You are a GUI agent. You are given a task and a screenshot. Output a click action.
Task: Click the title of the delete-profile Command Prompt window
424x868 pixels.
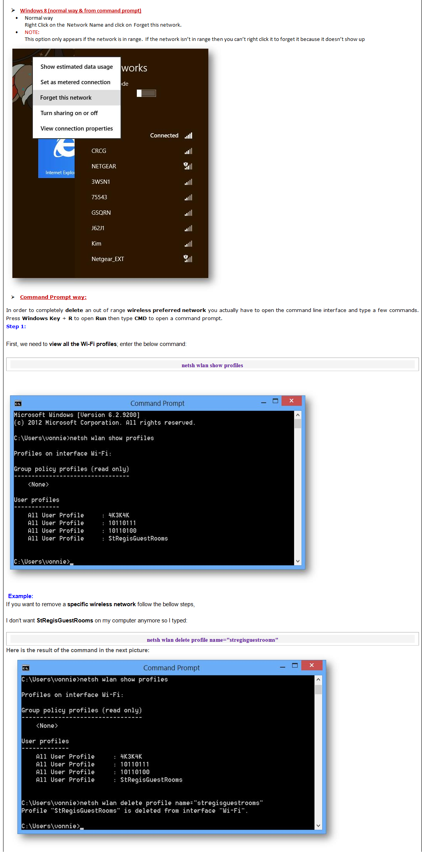[172, 668]
